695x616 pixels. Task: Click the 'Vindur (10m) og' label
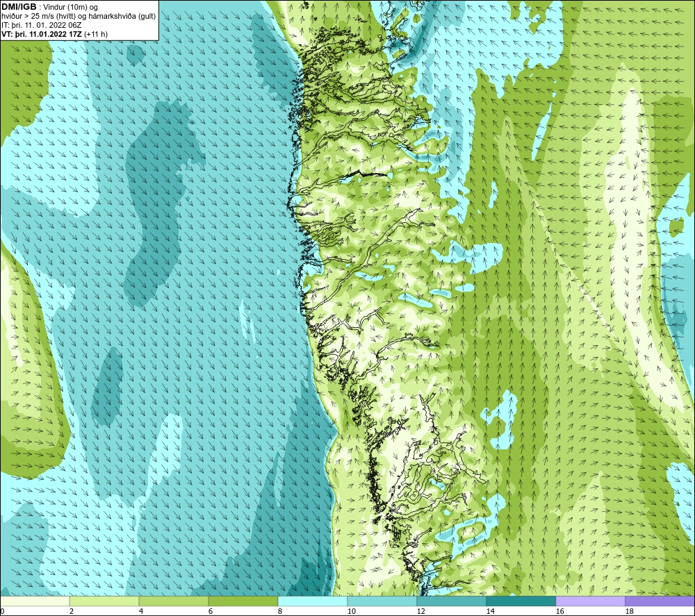pos(70,8)
